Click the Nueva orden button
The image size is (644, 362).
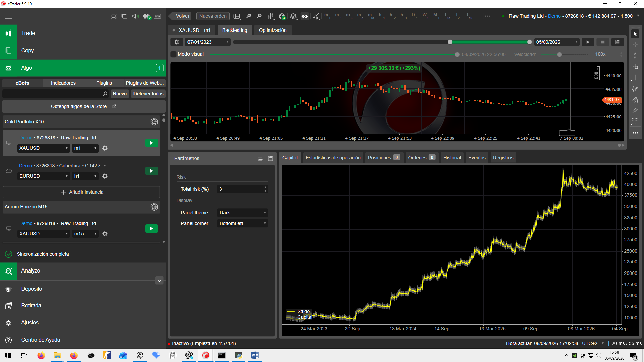(x=213, y=16)
